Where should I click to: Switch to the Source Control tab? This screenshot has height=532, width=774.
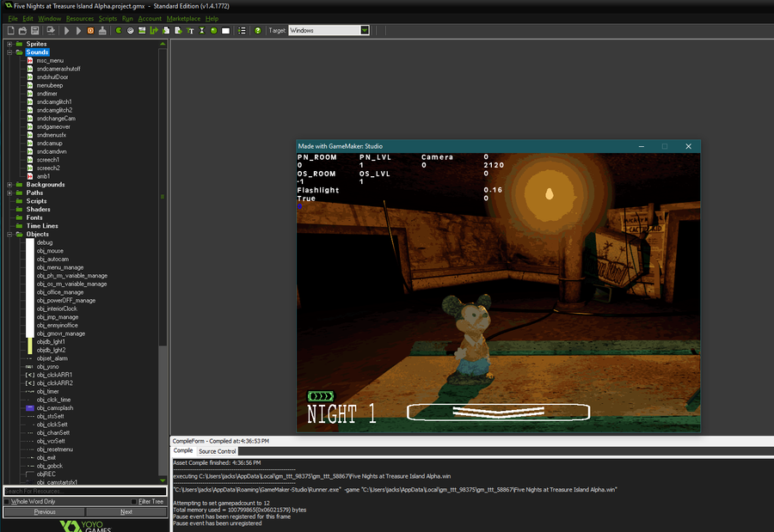point(218,451)
